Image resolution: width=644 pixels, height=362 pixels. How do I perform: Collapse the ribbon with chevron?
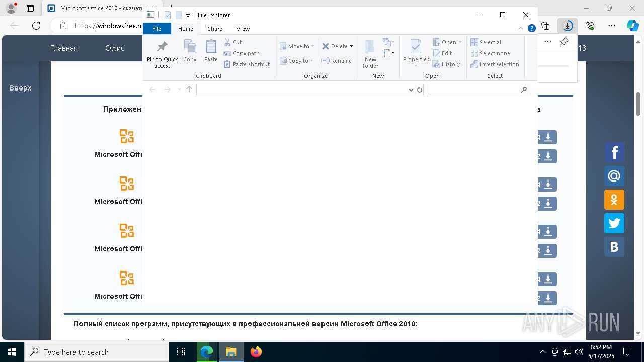[521, 29]
